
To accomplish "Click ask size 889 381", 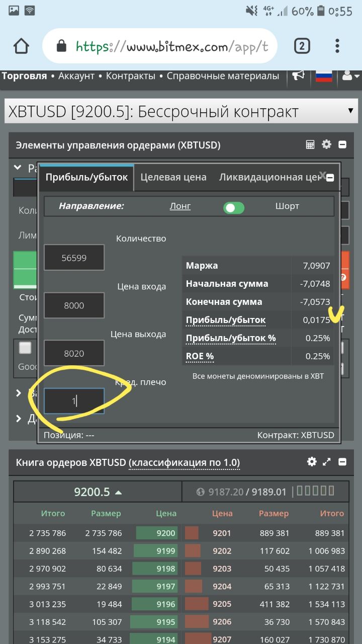I will coord(275,533).
